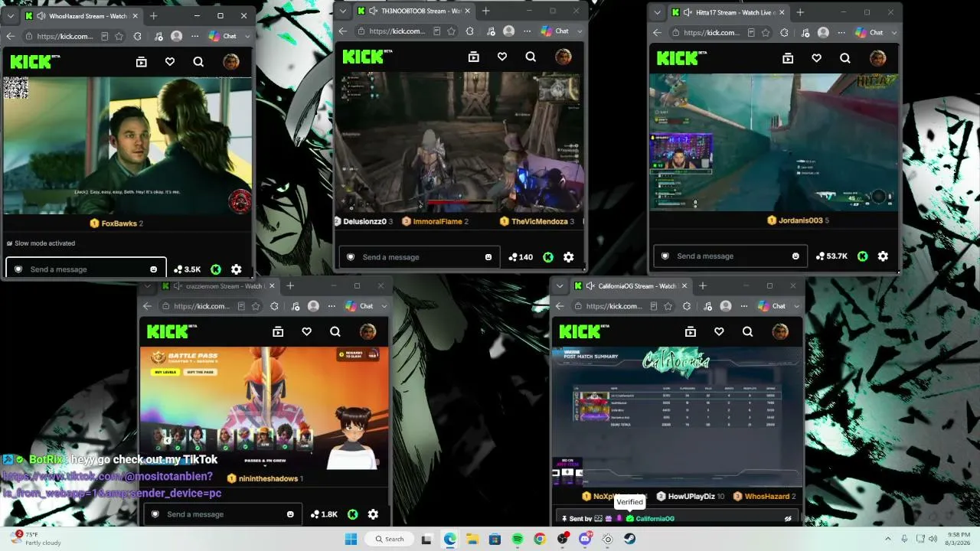This screenshot has height=551, width=980.
Task: Open Steam from the taskbar
Action: 630,539
